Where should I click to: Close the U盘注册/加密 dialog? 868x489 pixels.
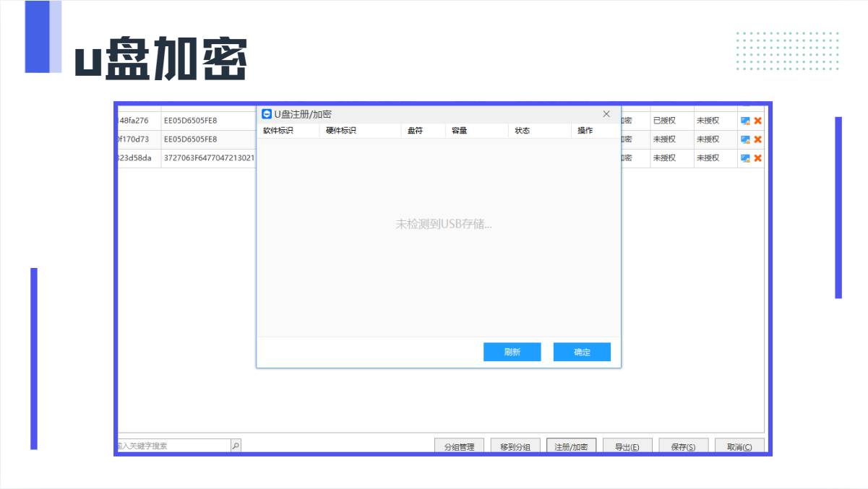pyautogui.click(x=606, y=114)
